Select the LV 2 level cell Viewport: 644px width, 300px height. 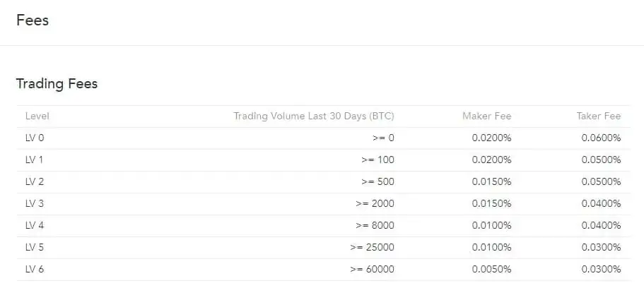click(35, 181)
